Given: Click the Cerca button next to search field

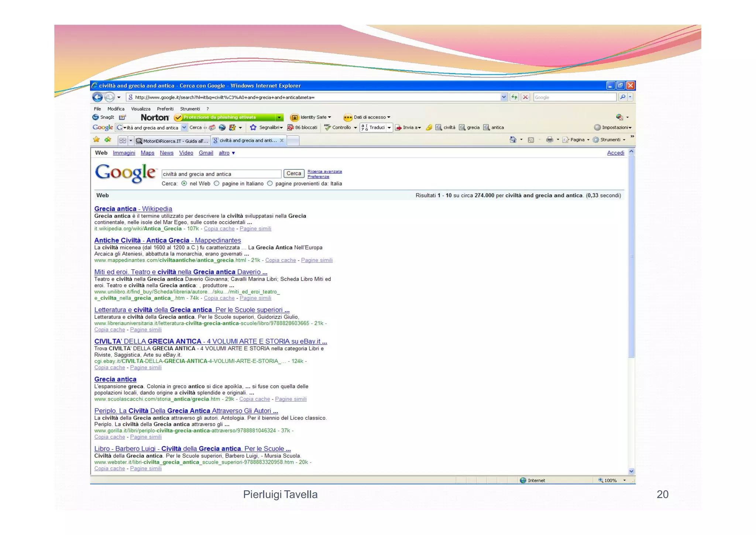Looking at the screenshot, I should pyautogui.click(x=294, y=174).
